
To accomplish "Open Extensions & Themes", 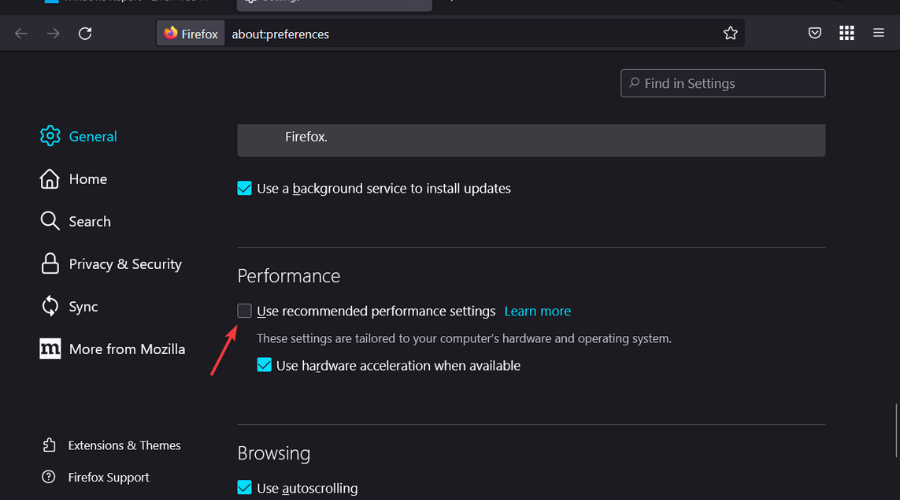I will [x=111, y=445].
